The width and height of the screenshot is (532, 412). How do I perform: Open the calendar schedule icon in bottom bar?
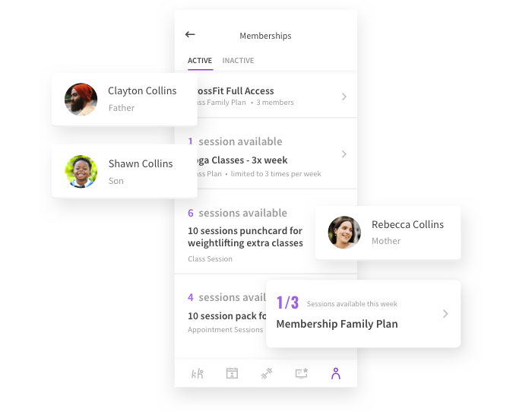(232, 373)
